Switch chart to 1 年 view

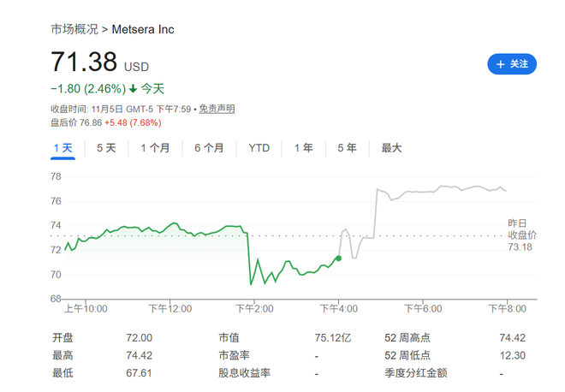(303, 148)
